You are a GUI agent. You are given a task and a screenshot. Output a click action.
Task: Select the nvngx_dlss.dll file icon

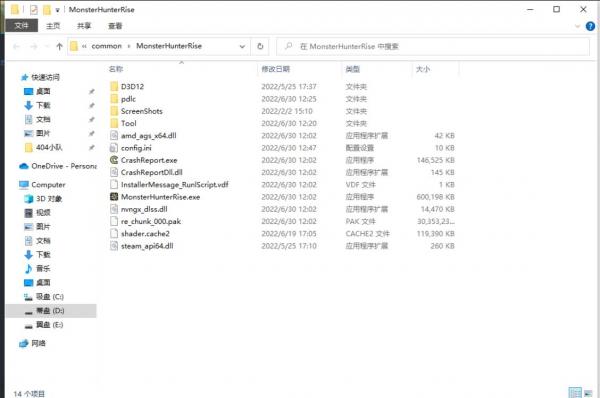[x=114, y=209]
